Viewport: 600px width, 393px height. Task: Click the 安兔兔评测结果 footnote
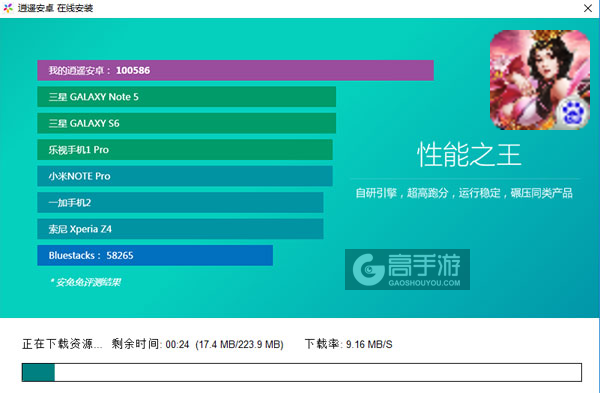pos(85,282)
